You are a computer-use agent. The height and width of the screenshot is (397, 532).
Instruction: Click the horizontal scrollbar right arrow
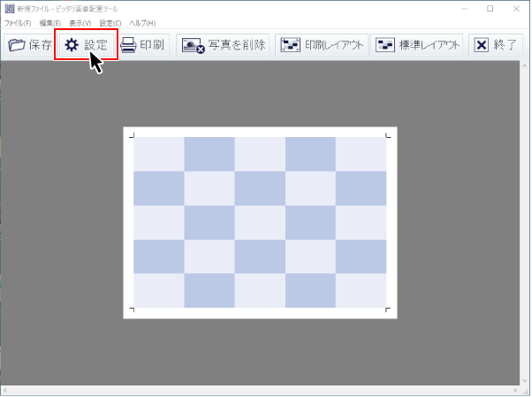(x=514, y=390)
